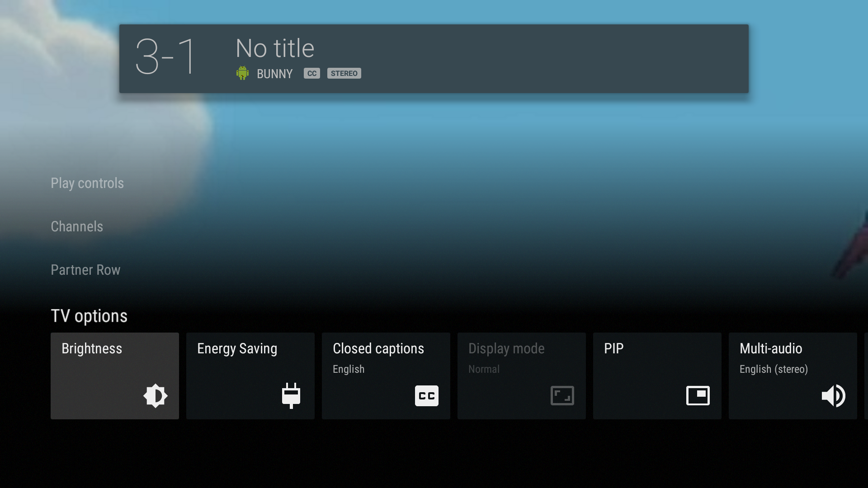Click the Closed Captions CC icon

coord(427,396)
